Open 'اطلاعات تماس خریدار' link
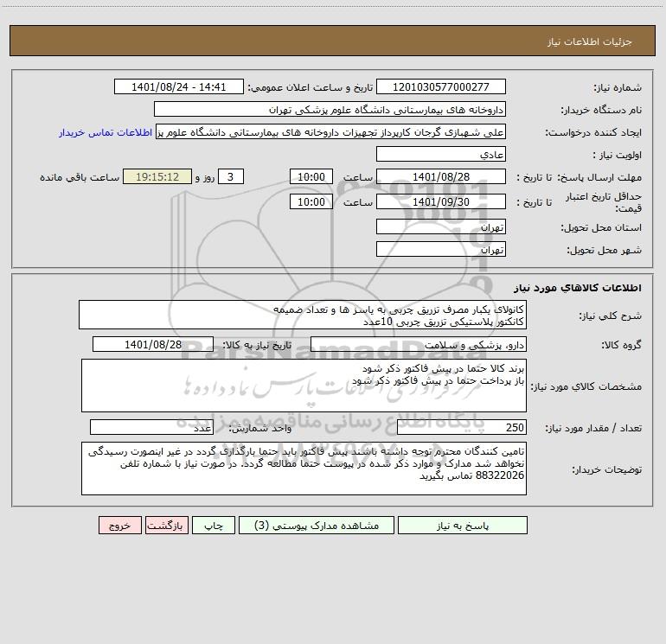 point(106,132)
